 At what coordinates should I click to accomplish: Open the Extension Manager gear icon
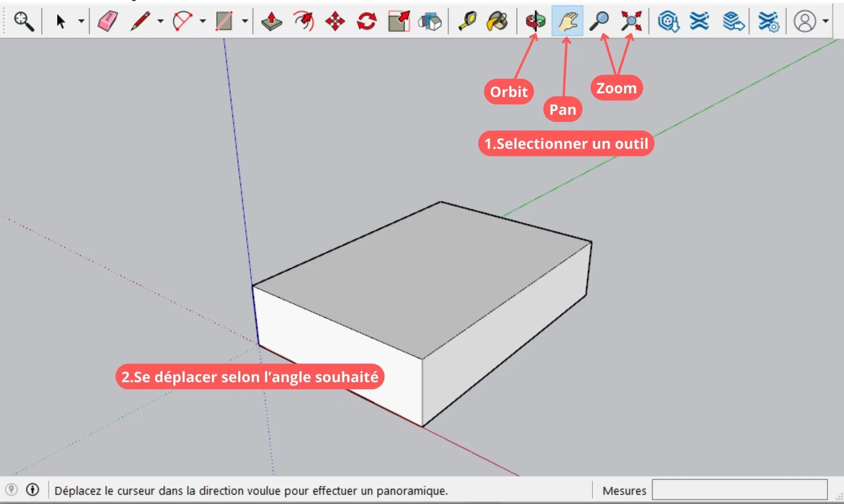click(x=768, y=21)
